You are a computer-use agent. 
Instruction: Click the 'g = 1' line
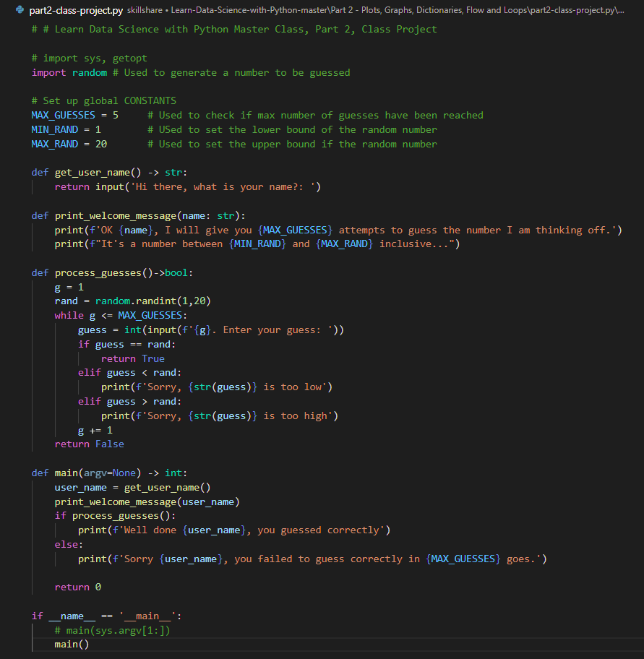69,287
